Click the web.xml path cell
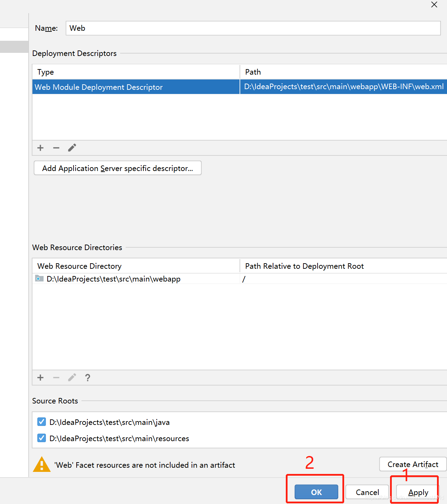The image size is (447, 504). (x=343, y=87)
